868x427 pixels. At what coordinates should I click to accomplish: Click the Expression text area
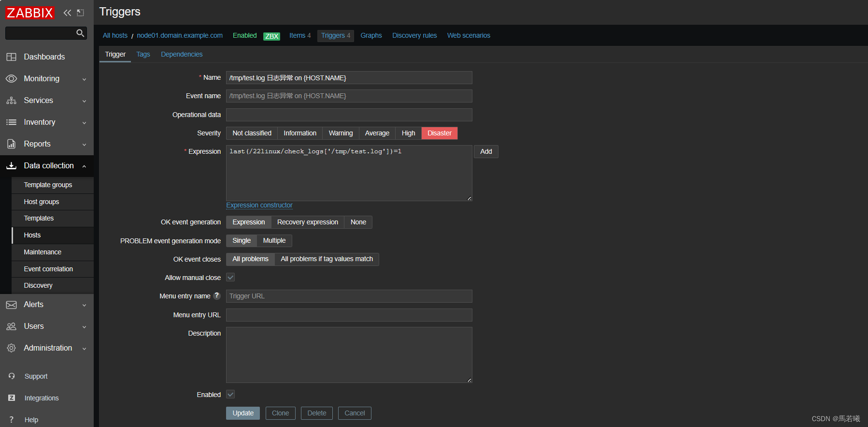tap(349, 173)
